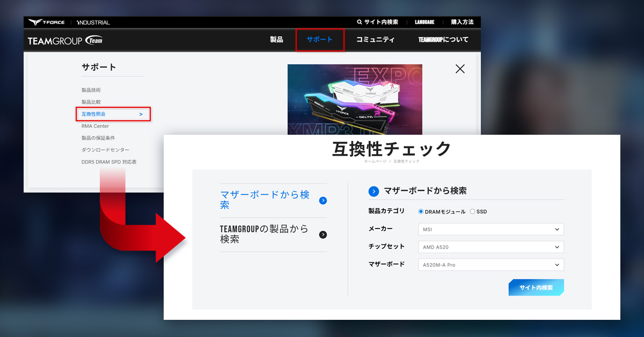Select the SSD radio button
644x337 pixels.
pyautogui.click(x=472, y=211)
